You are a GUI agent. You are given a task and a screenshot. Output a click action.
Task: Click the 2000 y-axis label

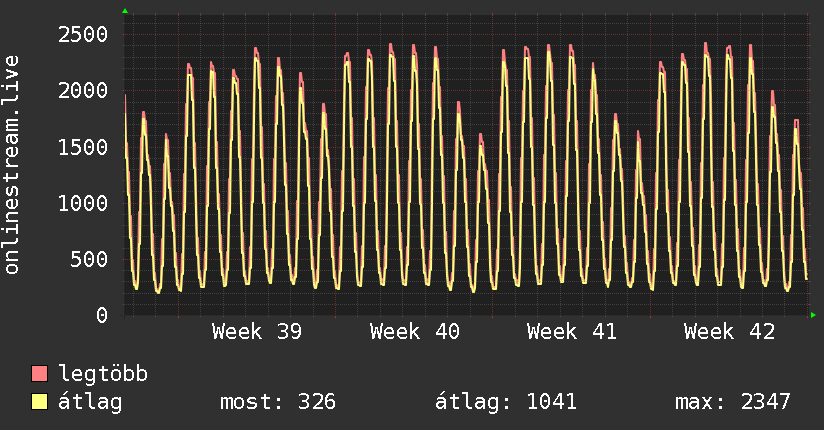[83, 91]
